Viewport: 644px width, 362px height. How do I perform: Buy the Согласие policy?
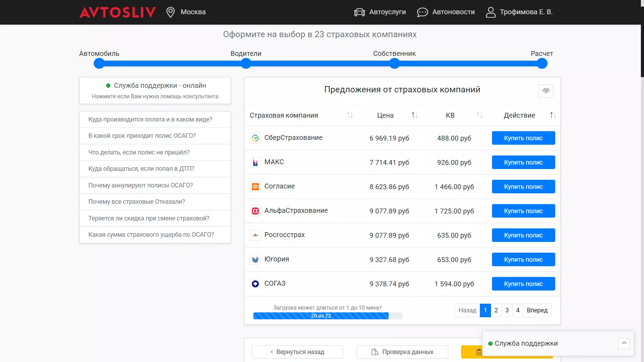(x=523, y=187)
